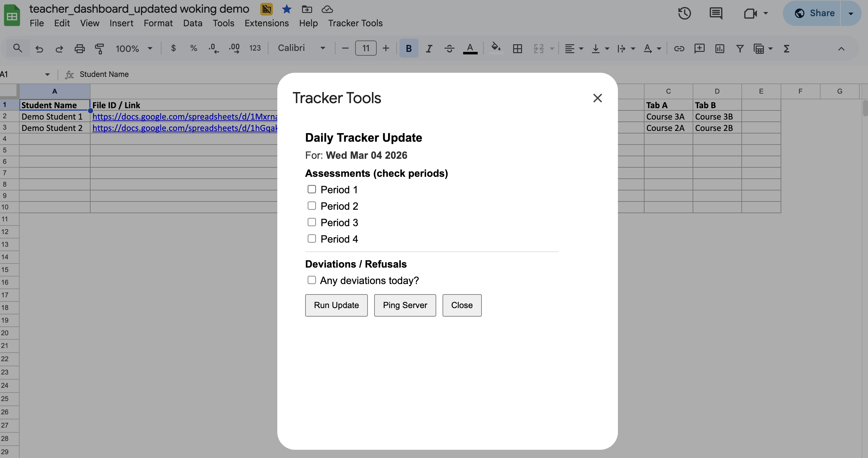Click the borders grid icon
Screen dimensions: 868x458
click(x=517, y=49)
